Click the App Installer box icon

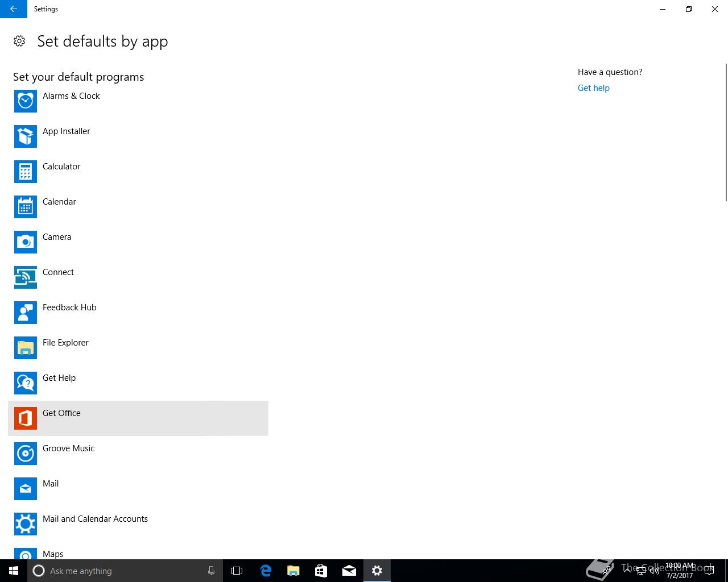click(26, 136)
